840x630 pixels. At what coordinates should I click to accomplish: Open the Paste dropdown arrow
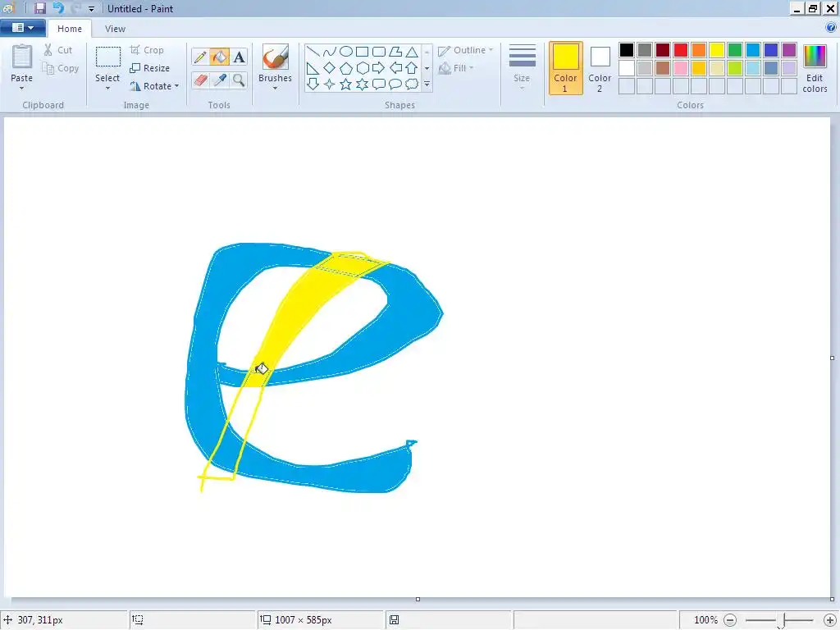pos(22,89)
